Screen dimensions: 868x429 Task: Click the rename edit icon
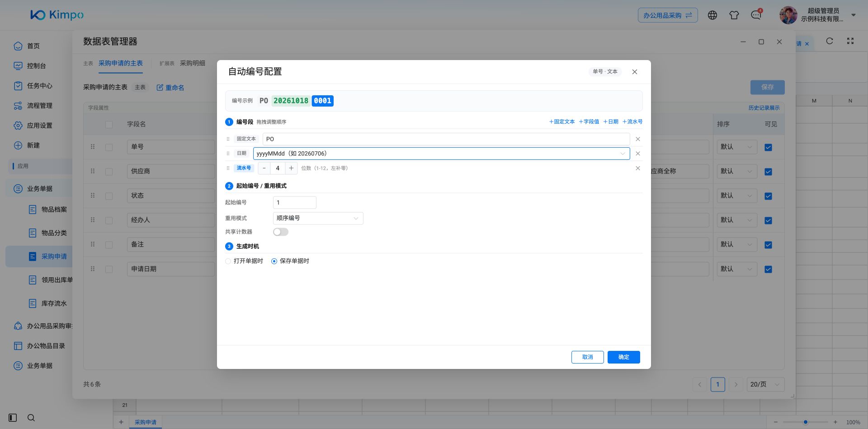[x=160, y=88]
